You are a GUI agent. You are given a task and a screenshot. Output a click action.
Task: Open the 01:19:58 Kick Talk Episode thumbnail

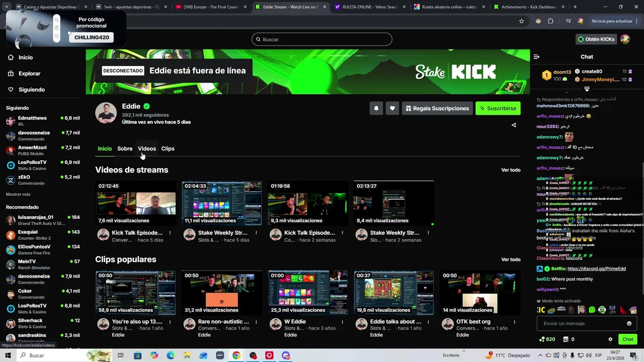point(308,203)
